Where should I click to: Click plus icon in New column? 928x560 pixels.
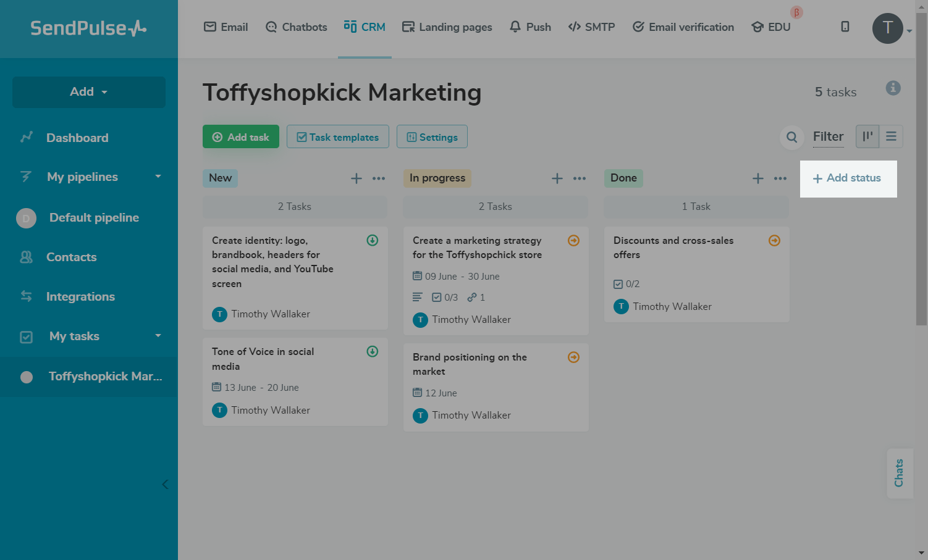[356, 178]
